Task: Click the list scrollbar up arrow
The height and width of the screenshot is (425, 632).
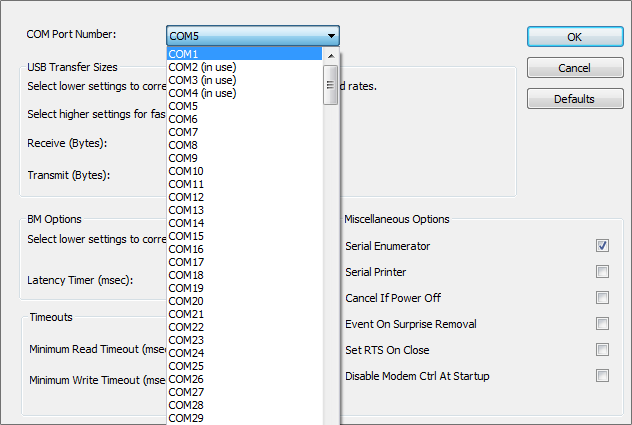Action: 332,54
